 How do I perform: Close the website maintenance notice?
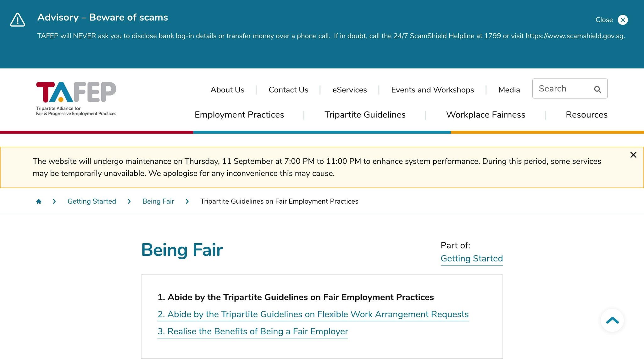click(633, 155)
